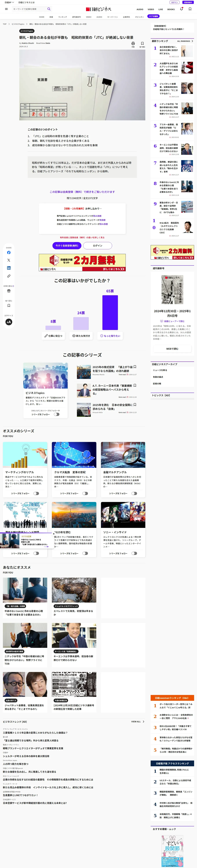Select the HOME navigation tab

41,17
